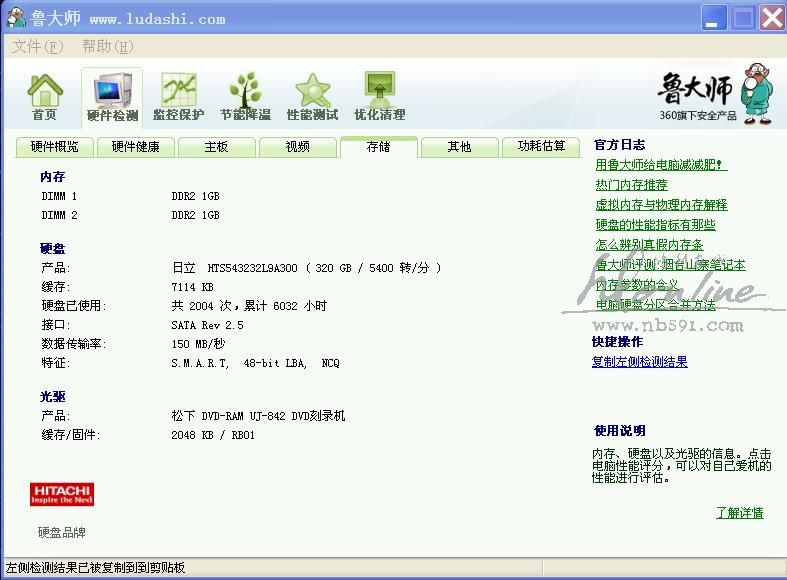The image size is (787, 580).
Task: Switch to the 主板 tab
Action: 216,147
